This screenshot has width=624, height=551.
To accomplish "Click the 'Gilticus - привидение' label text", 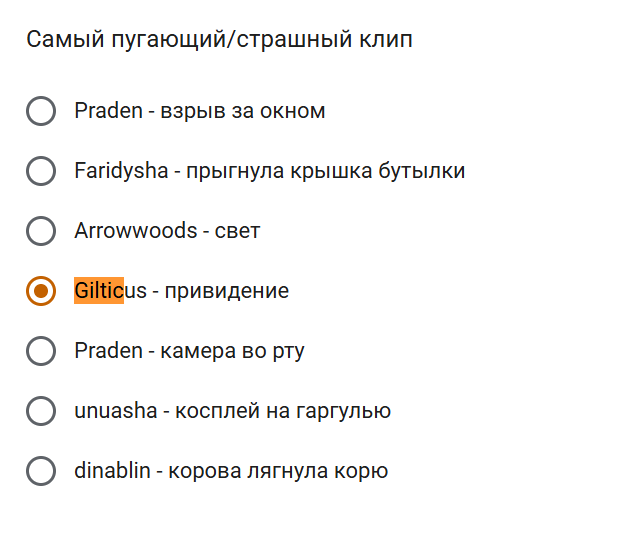I will tap(181, 291).
